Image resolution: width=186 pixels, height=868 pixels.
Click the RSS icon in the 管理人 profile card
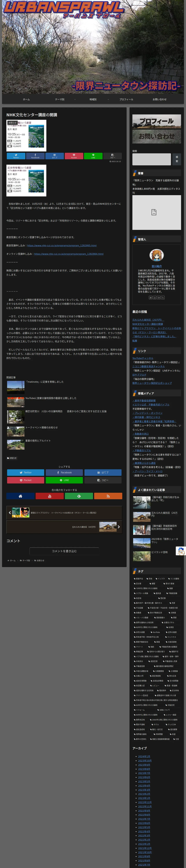(163, 298)
